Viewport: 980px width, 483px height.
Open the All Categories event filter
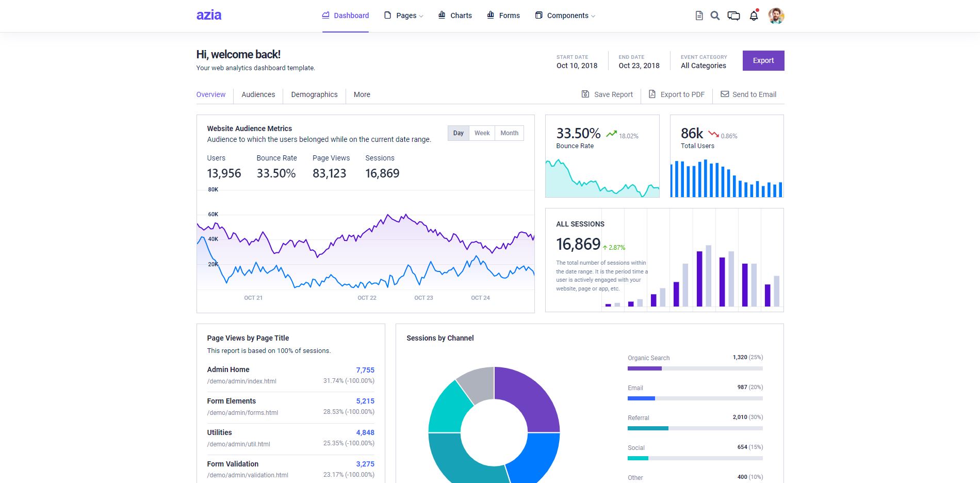[703, 66]
